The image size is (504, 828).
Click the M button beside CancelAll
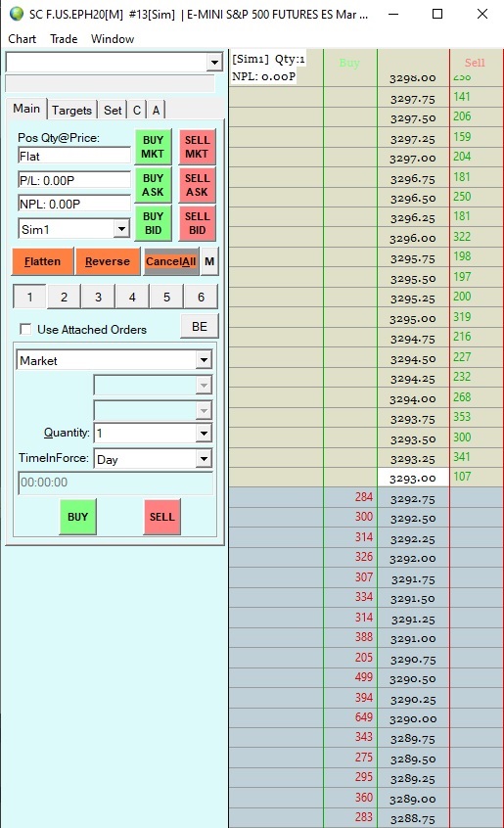click(x=209, y=261)
